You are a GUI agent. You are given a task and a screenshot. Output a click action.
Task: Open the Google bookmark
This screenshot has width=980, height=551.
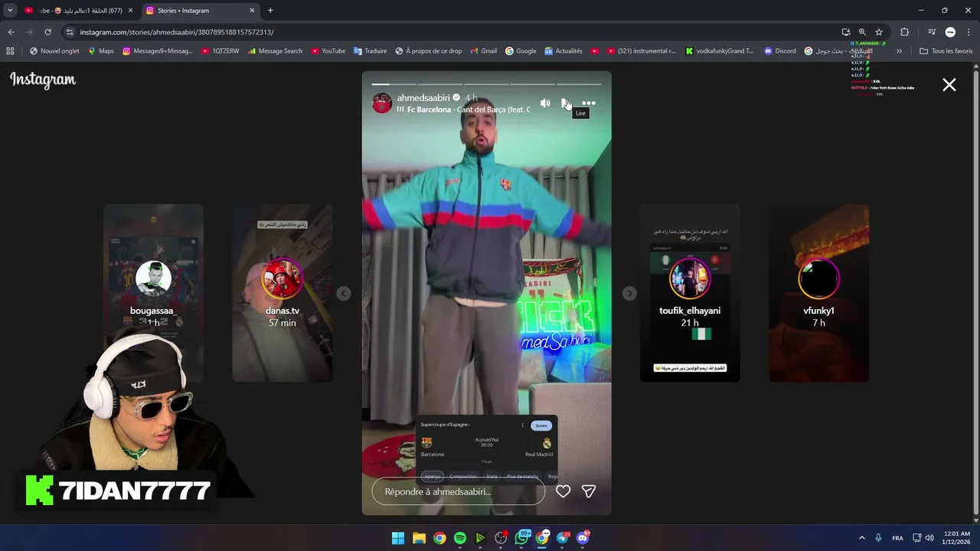[521, 51]
